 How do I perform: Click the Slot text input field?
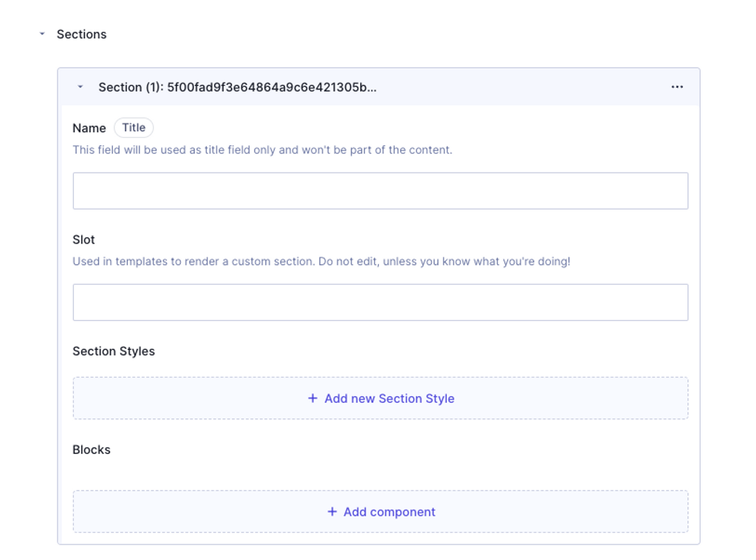coord(380,303)
